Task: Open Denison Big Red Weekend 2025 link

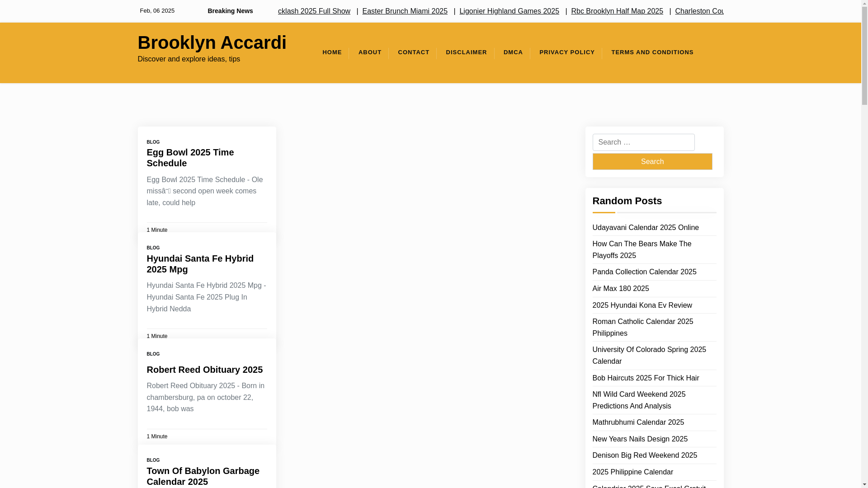Action: (x=645, y=455)
